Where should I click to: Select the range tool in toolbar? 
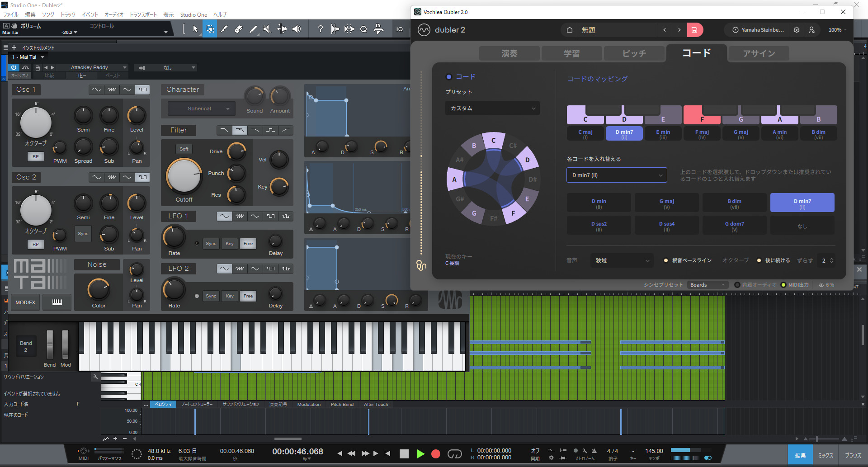(210, 29)
